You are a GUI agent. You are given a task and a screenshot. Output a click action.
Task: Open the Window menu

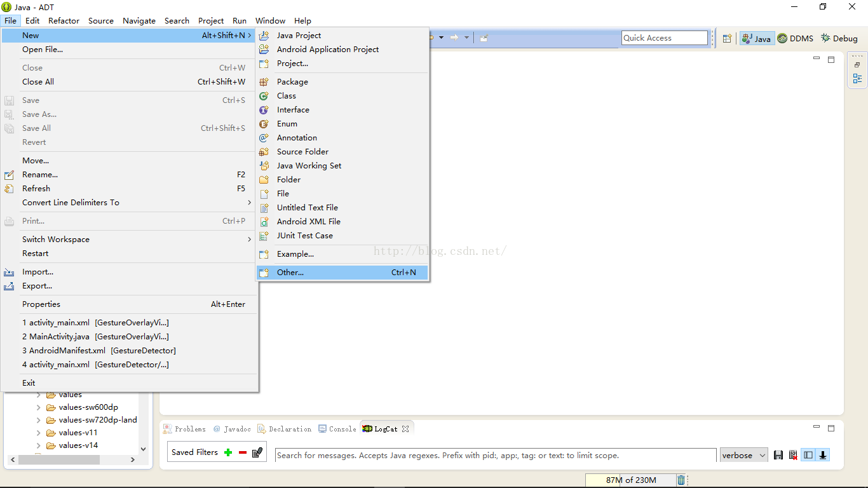[x=270, y=20]
